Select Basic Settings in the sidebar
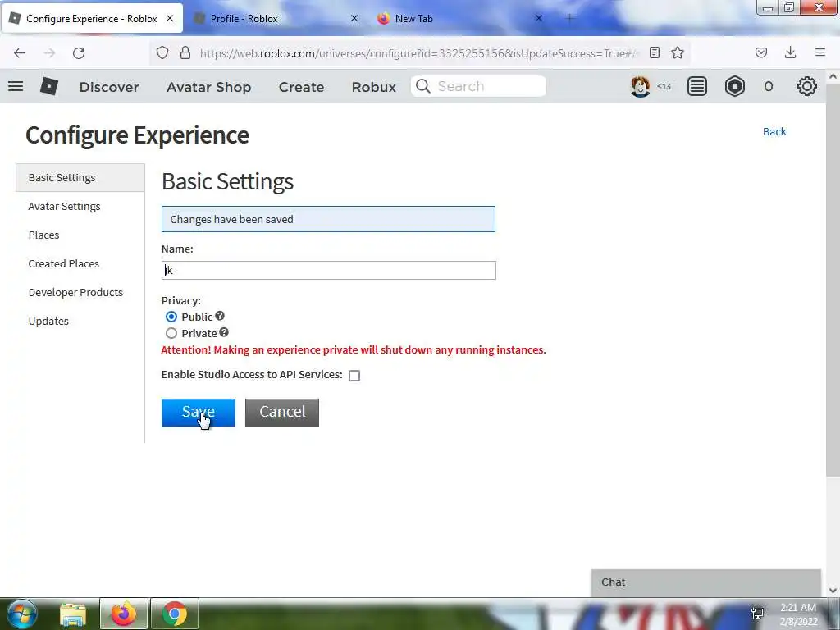 80,177
